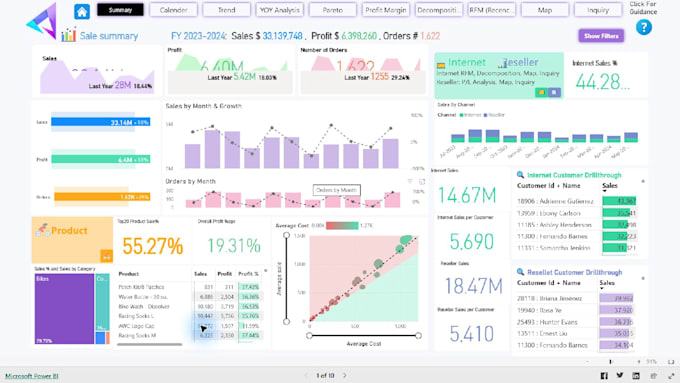Click bottom handle of Average sale slider
This screenshot has width=680, height=383.
tap(286, 321)
